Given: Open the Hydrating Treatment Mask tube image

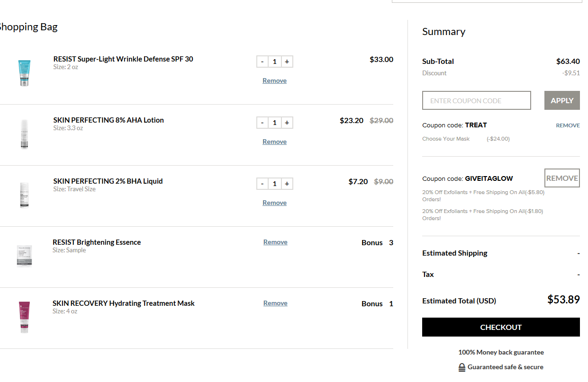Looking at the screenshot, I should (x=24, y=317).
